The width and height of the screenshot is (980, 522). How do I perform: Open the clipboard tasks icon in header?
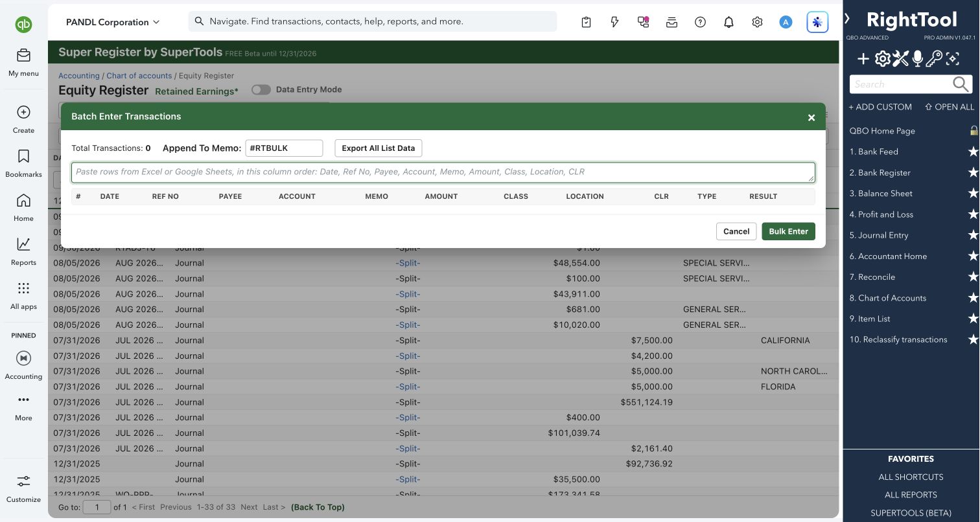pyautogui.click(x=586, y=22)
